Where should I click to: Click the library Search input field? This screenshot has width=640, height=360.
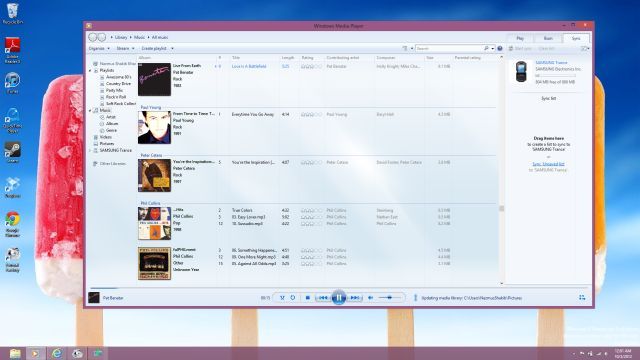(449, 48)
